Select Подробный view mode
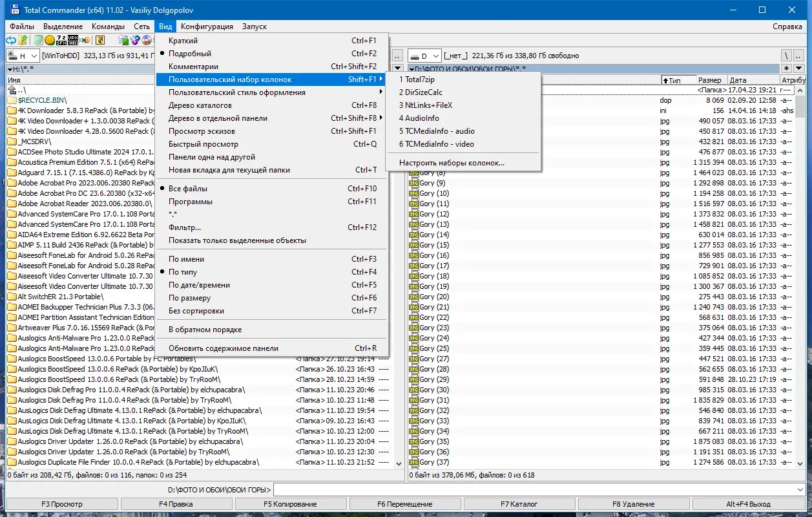 point(272,54)
